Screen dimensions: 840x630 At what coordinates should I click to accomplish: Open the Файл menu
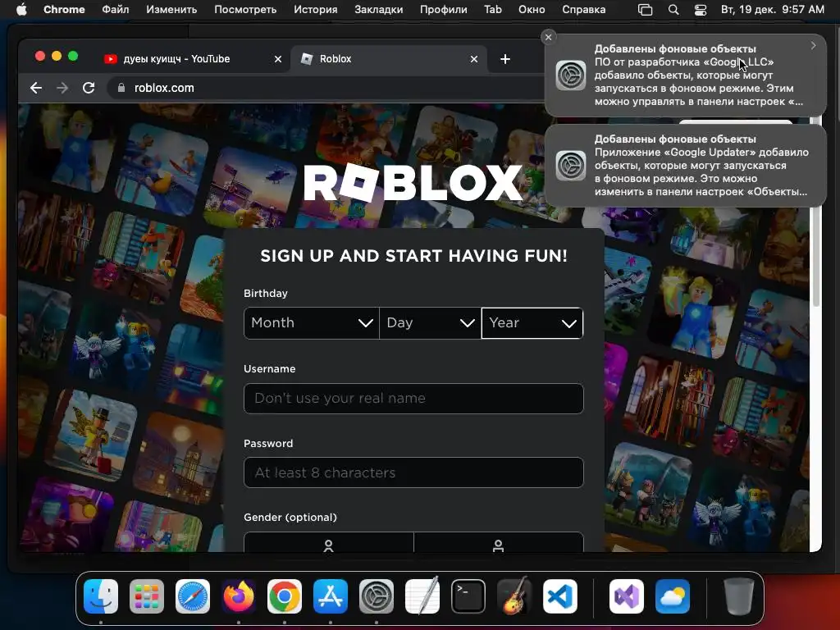coord(115,10)
